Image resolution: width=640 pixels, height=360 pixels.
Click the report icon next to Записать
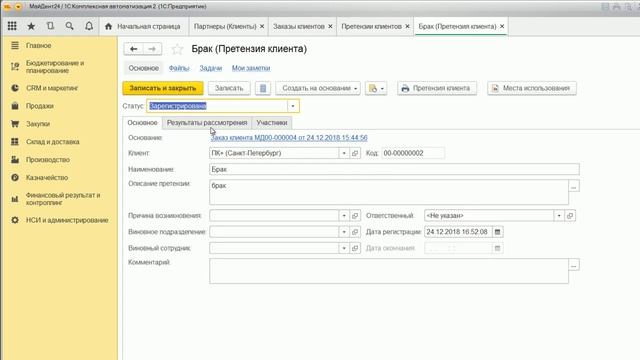coord(263,88)
